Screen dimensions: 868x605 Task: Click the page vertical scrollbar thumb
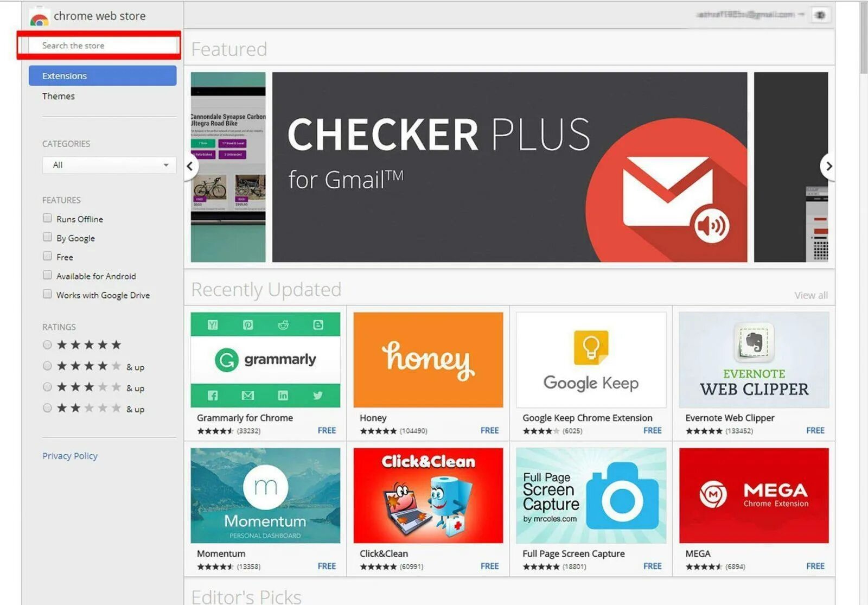864,38
